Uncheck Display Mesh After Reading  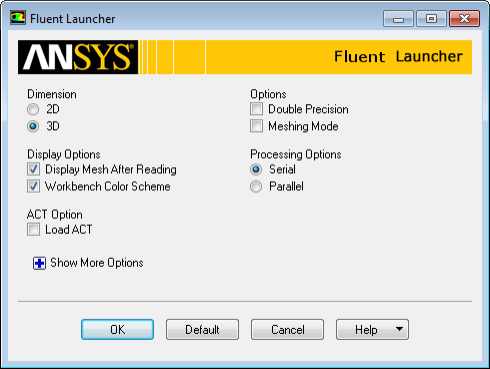coord(33,169)
